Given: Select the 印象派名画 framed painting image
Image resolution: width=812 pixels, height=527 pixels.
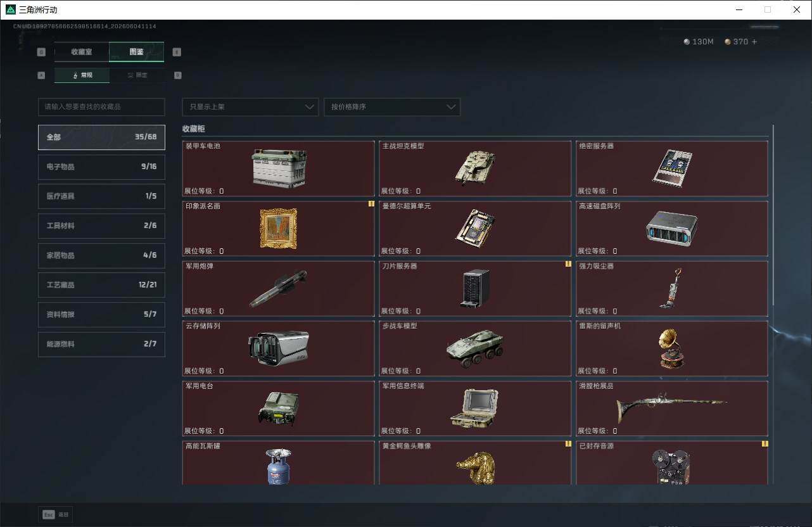Looking at the screenshot, I should [x=279, y=228].
